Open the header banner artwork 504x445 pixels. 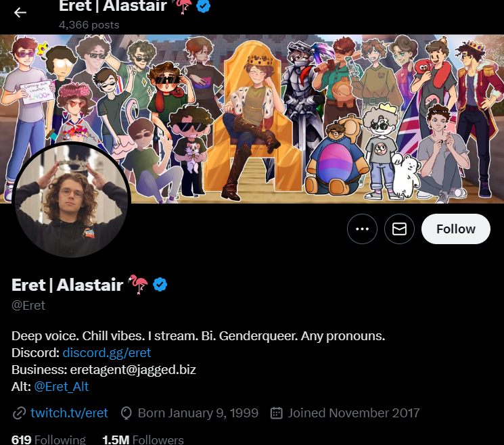(252, 119)
